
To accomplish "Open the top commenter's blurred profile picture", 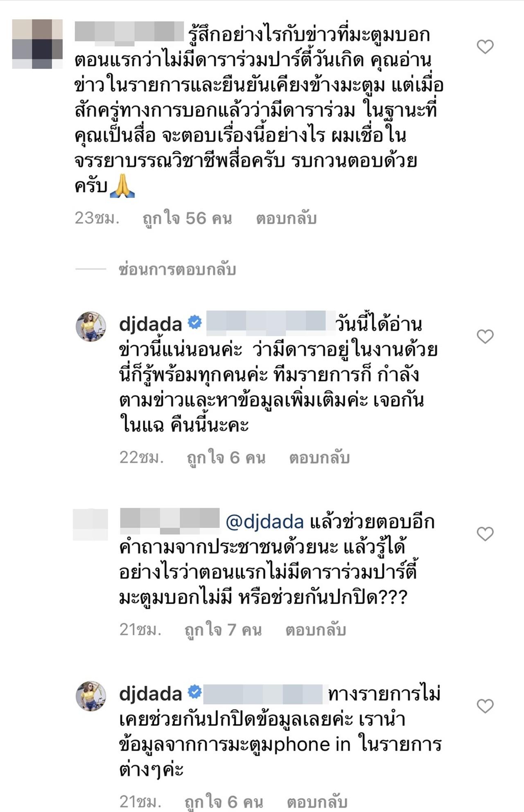I will [37, 44].
